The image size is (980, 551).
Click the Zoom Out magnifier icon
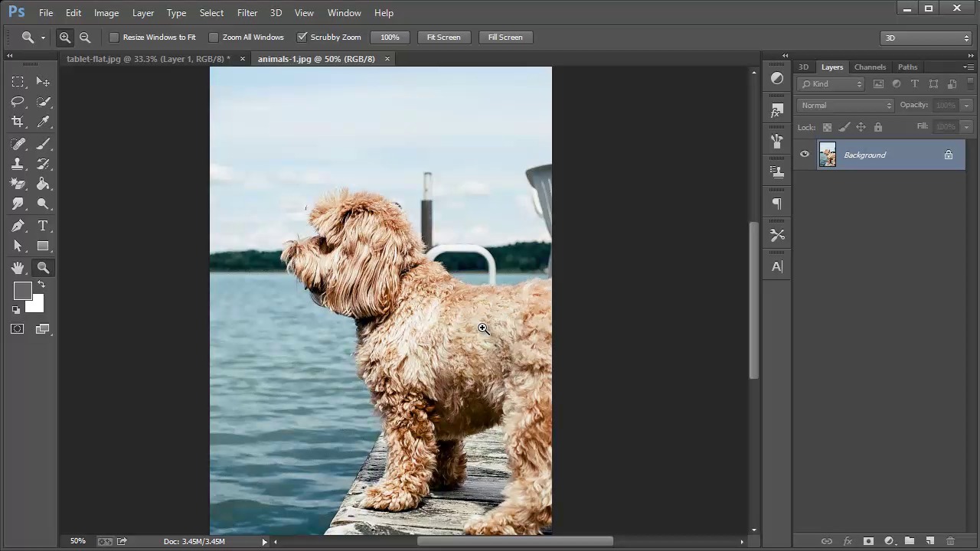tap(85, 37)
